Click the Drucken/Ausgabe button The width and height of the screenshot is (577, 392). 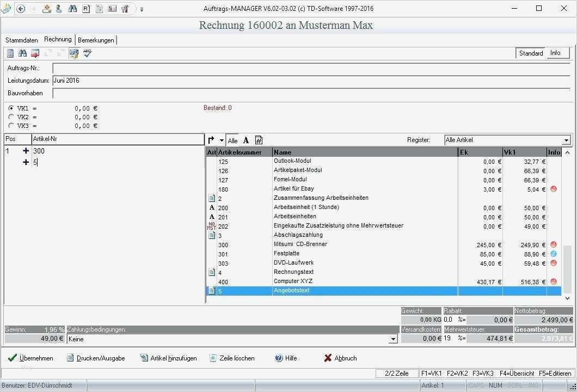pyautogui.click(x=96, y=358)
